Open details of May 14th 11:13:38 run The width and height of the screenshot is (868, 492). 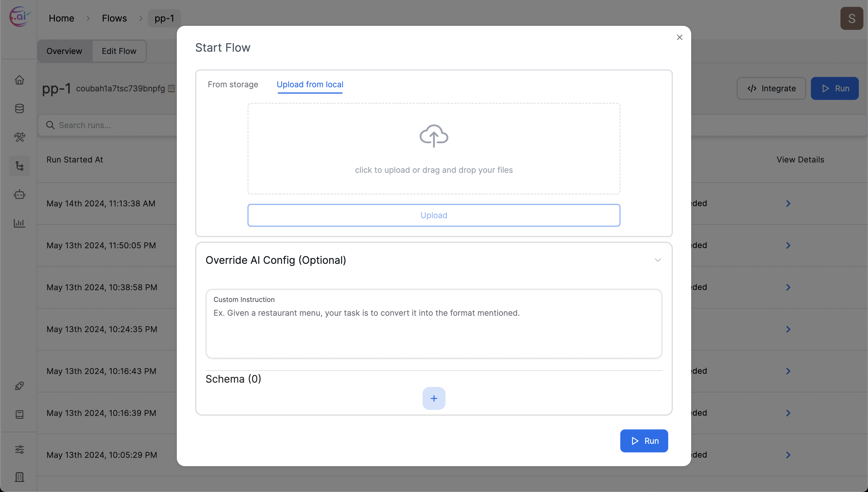pyautogui.click(x=788, y=204)
